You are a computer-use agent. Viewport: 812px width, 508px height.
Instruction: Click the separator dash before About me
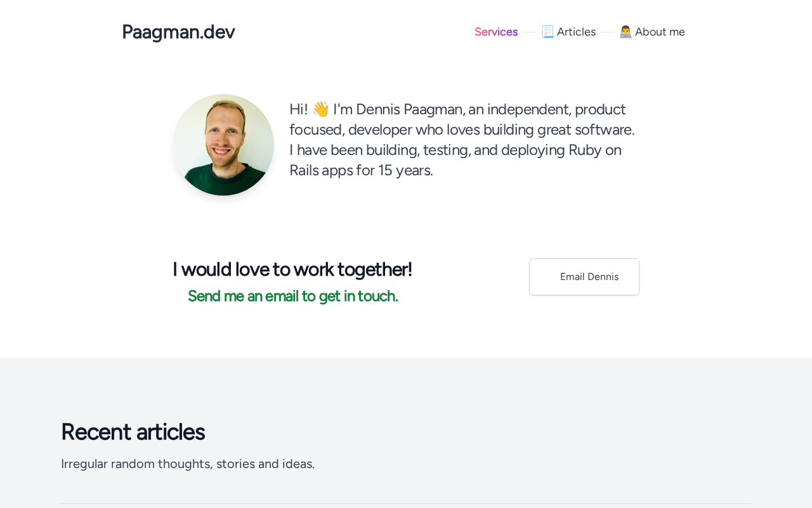[607, 32]
